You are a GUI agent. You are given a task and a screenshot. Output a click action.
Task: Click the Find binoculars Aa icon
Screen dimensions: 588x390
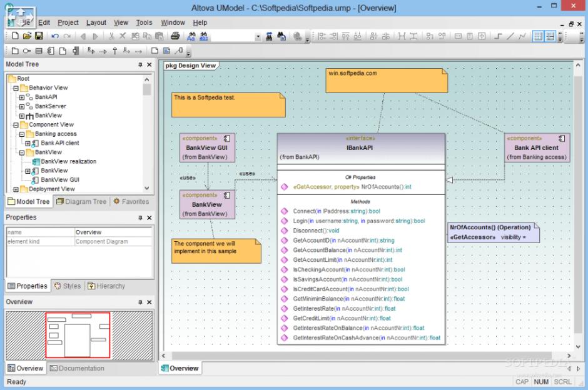coord(191,37)
